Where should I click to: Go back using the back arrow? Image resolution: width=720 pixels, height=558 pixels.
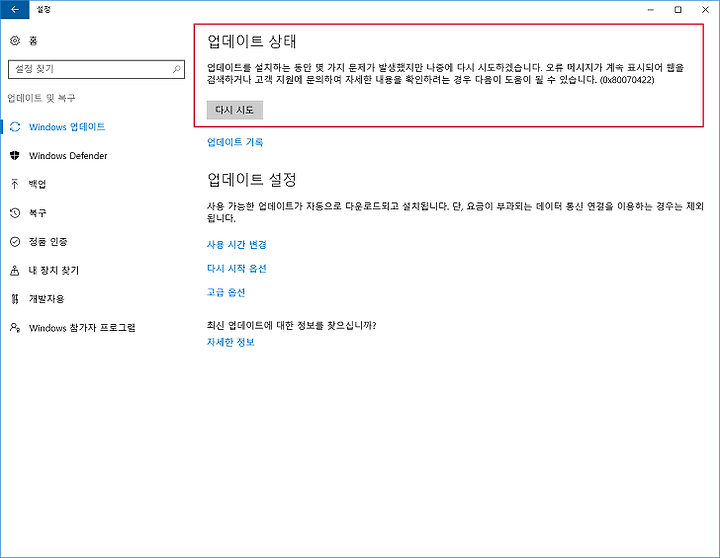[15, 9]
